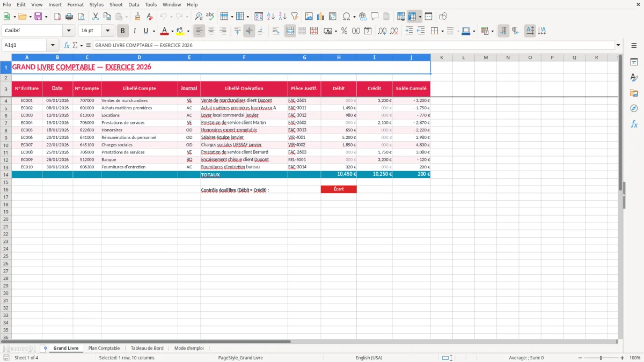Toggle Bold formatting

coord(123,31)
